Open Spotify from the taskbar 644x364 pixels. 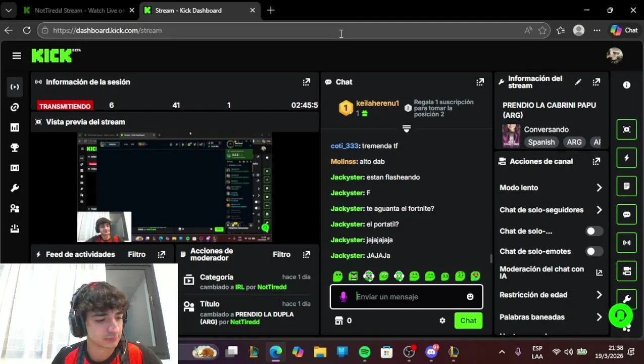(x=365, y=352)
